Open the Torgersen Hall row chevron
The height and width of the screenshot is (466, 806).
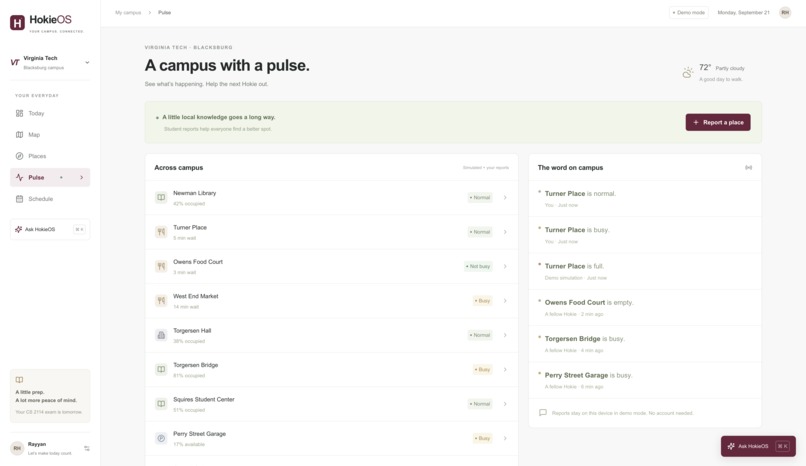(505, 335)
